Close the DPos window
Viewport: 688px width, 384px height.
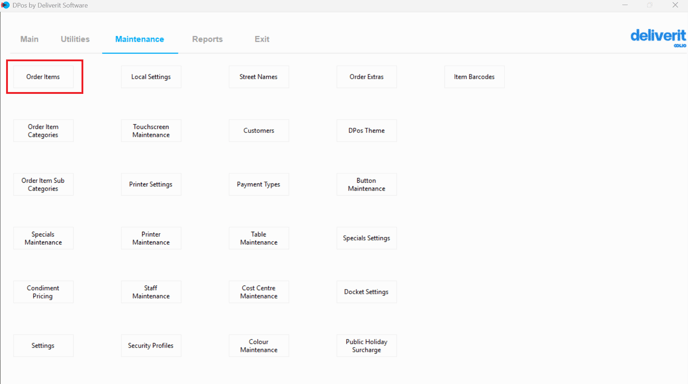click(675, 5)
